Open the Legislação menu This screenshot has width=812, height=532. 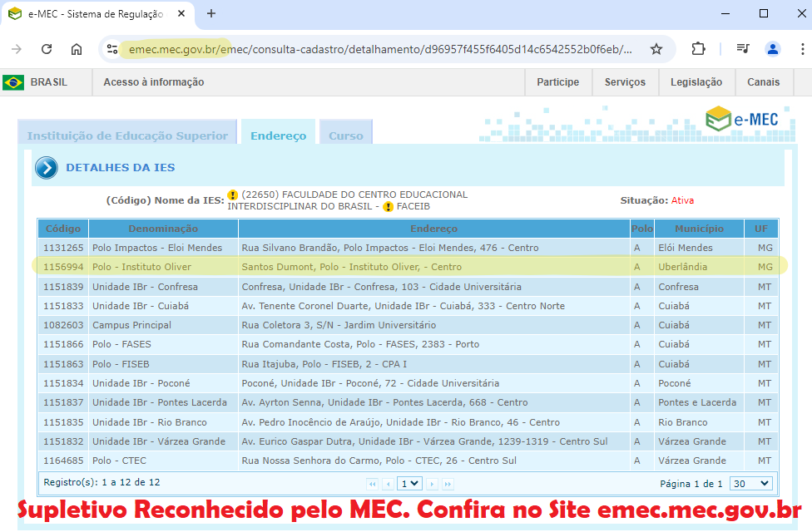pyautogui.click(x=696, y=82)
